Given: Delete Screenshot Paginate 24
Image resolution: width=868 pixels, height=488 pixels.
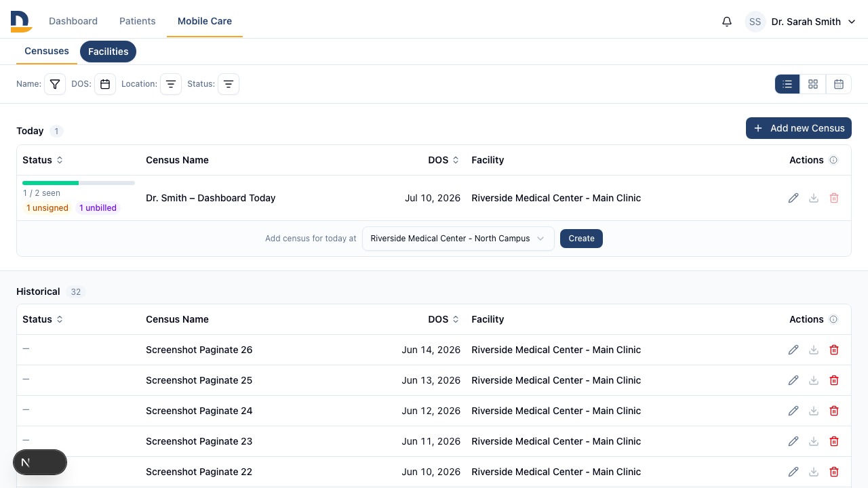Looking at the screenshot, I should 834,411.
